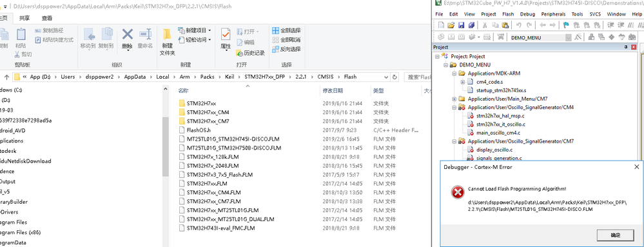
Task: Open Keil File menu
Action: pyautogui.click(x=439, y=14)
